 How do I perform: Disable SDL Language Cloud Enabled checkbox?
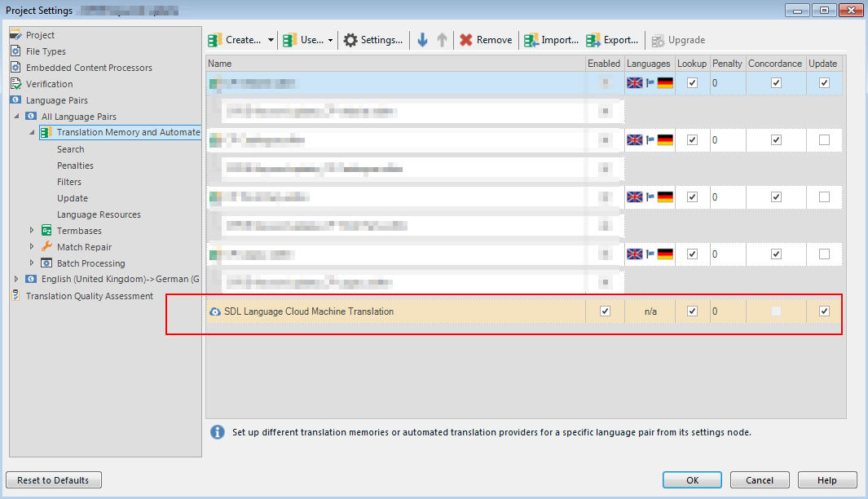coord(605,311)
